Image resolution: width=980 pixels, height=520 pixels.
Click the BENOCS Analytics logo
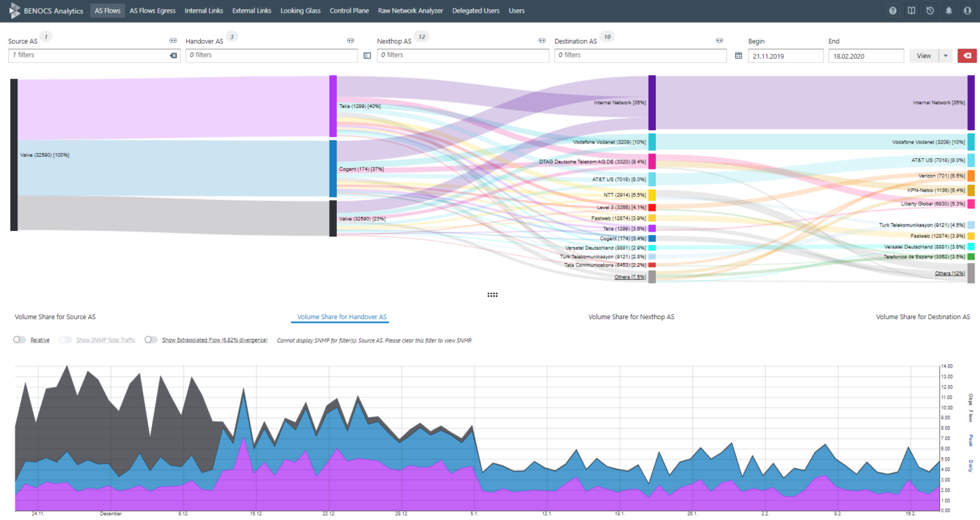(45, 10)
